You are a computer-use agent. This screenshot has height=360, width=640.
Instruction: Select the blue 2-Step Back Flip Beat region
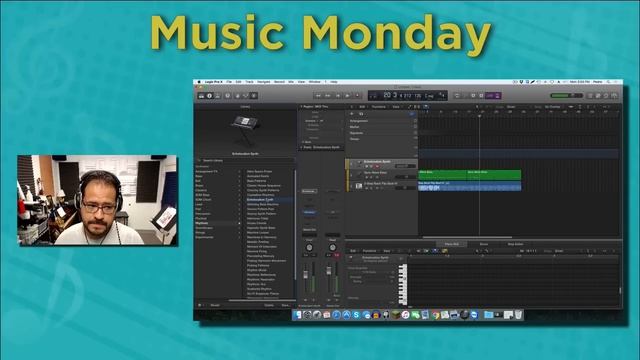coord(469,186)
